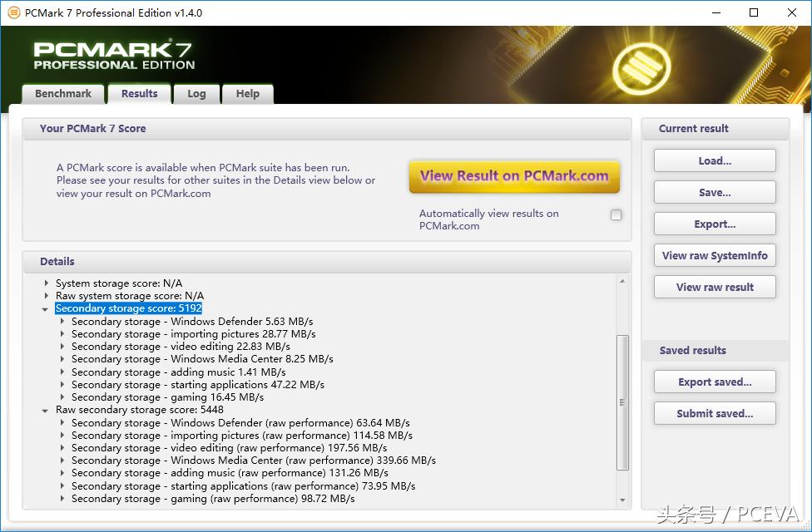Collapse the Raw secondary storage score 5448 entry
The image size is (812, 532).
coord(45,410)
